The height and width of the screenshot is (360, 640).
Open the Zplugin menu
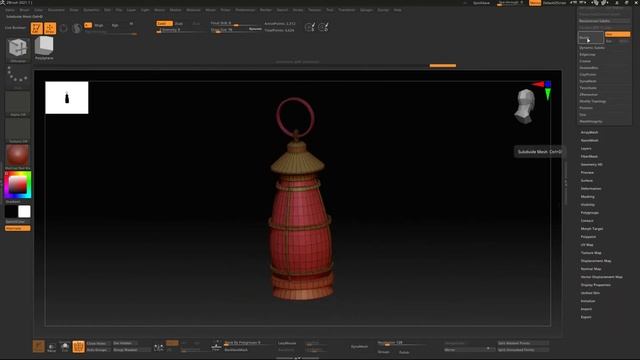[366, 10]
